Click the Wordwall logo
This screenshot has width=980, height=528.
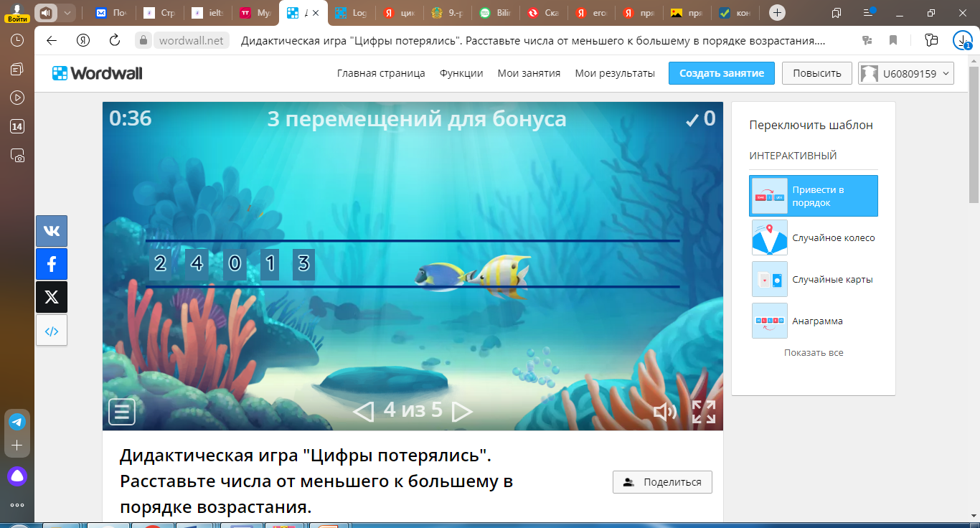[98, 72]
